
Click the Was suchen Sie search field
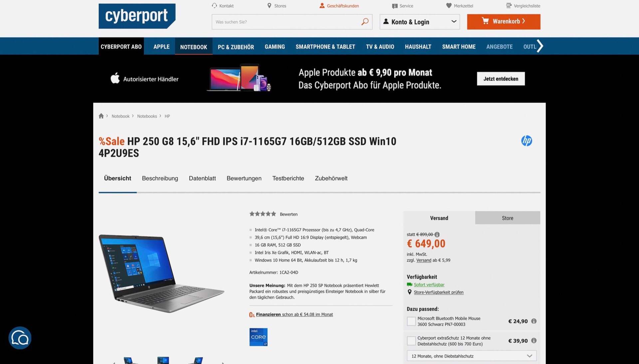click(x=286, y=22)
